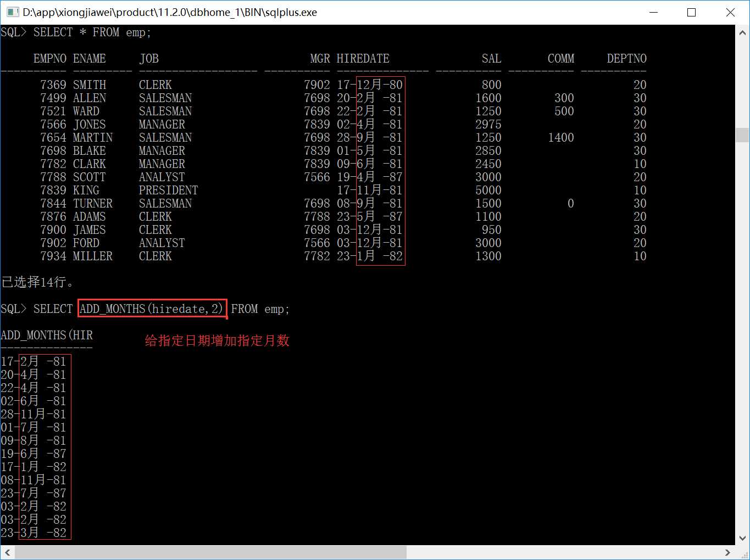Click employee name JAMES
This screenshot has width=750, height=560.
(90, 229)
